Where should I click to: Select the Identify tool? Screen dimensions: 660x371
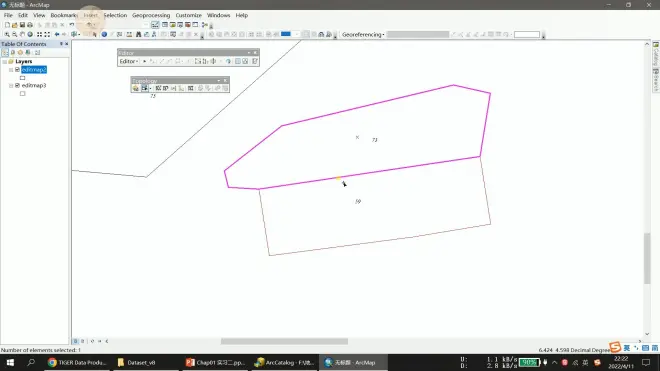point(104,35)
